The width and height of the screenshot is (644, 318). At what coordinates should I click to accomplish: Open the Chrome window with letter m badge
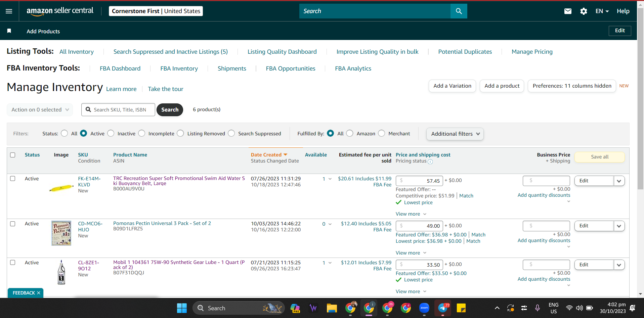click(387, 308)
